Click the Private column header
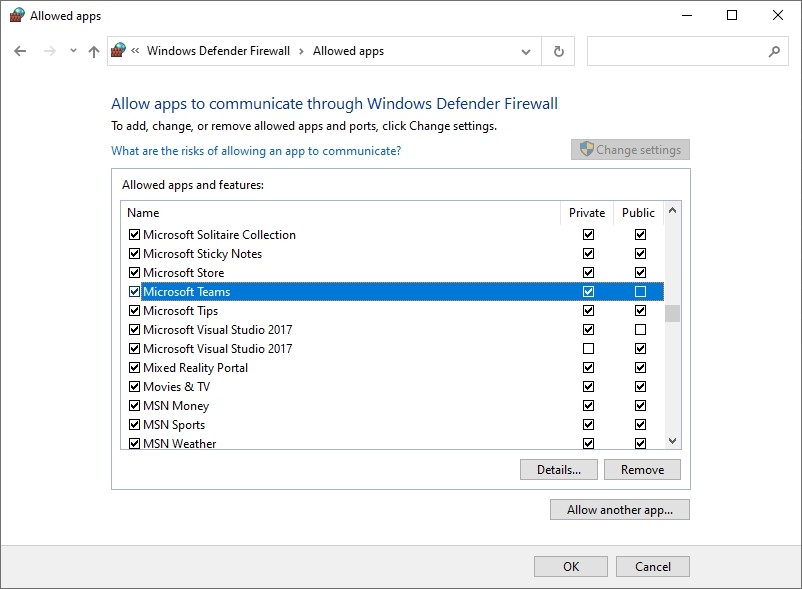The image size is (802, 589). (587, 213)
